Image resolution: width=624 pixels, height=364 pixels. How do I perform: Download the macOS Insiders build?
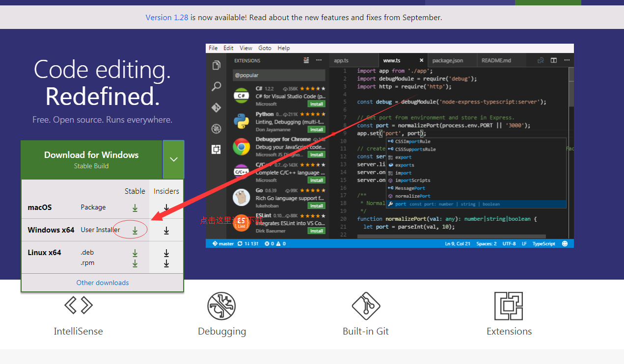(x=166, y=208)
